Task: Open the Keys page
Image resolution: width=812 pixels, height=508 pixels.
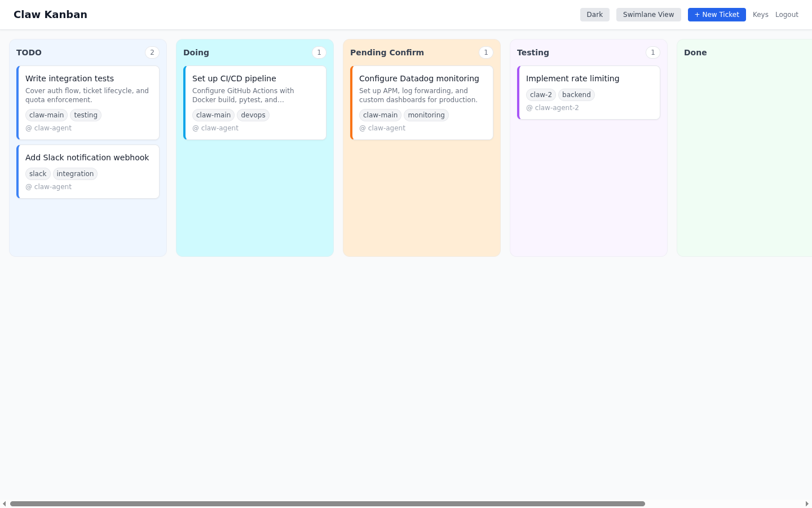Action: coord(760,15)
